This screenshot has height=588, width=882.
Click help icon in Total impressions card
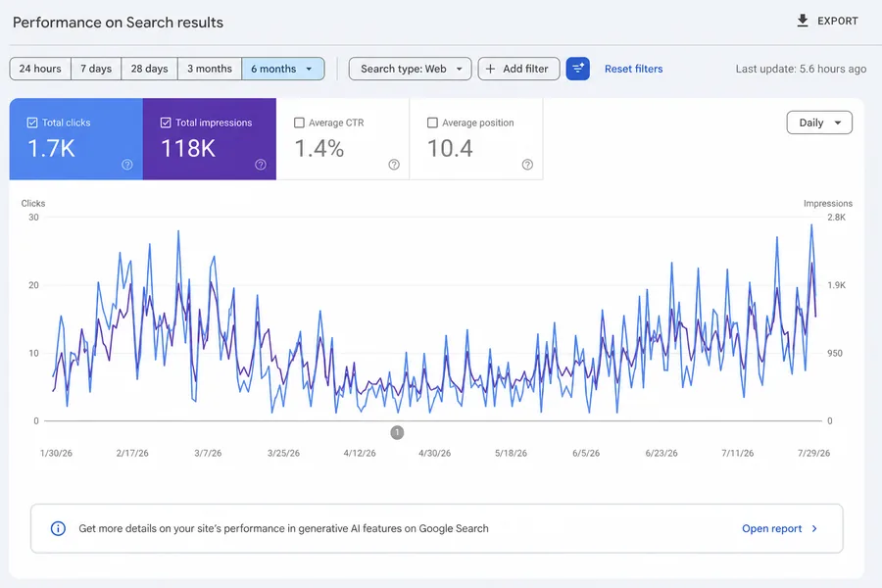coord(261,165)
